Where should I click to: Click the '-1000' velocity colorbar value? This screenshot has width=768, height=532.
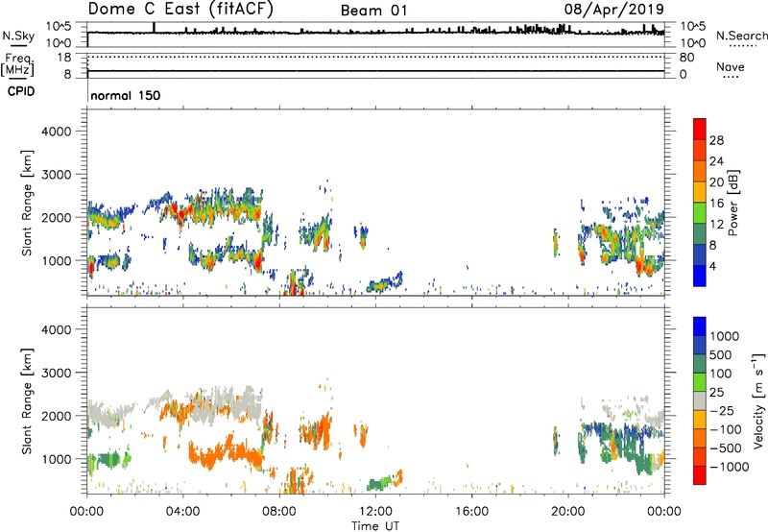pyautogui.click(x=729, y=467)
